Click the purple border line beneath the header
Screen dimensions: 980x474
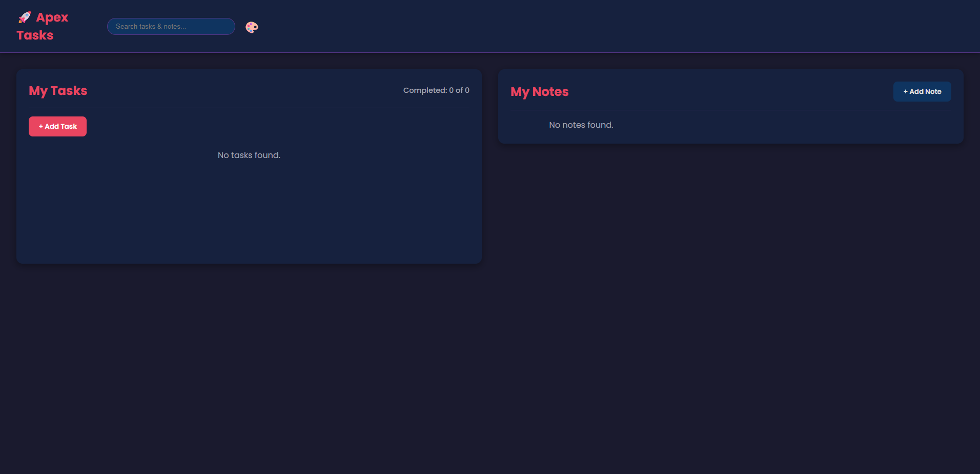pyautogui.click(x=489, y=52)
